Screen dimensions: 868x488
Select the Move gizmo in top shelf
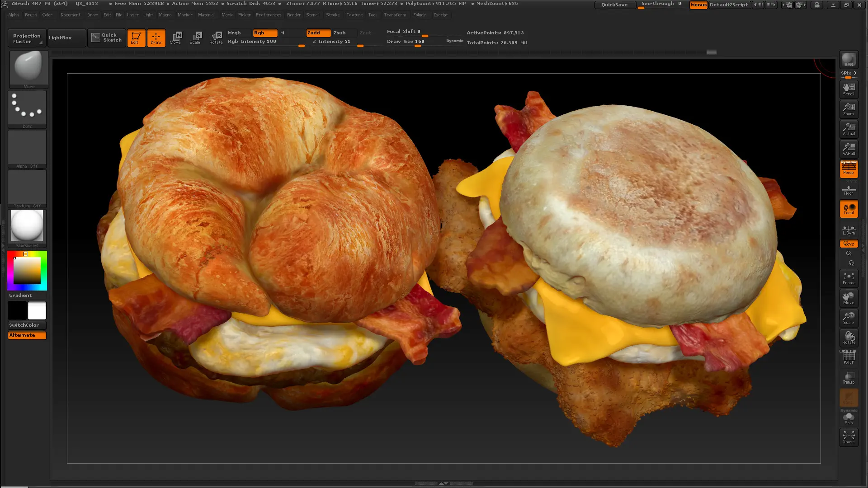pyautogui.click(x=175, y=38)
